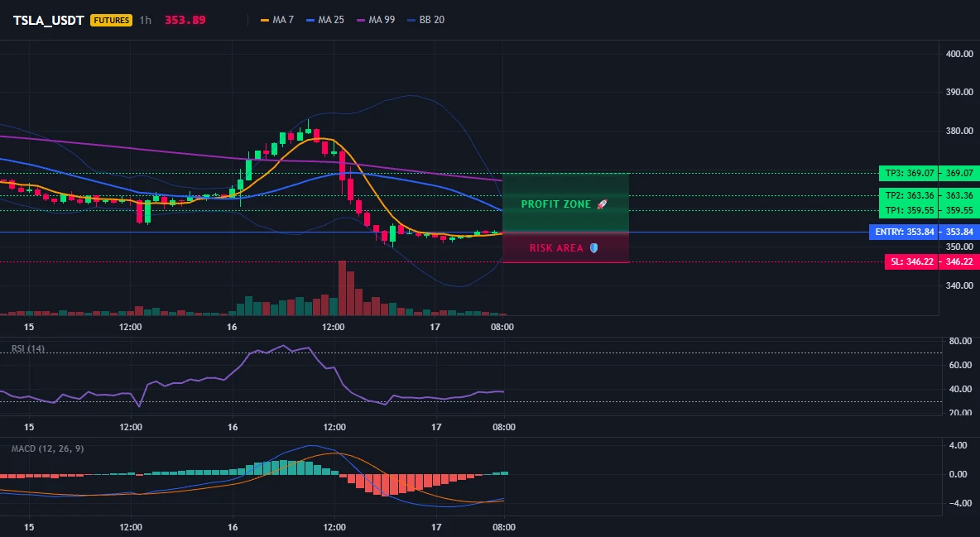Toggle the MA 25 legend entry
The width and height of the screenshot is (980, 537).
(325, 20)
